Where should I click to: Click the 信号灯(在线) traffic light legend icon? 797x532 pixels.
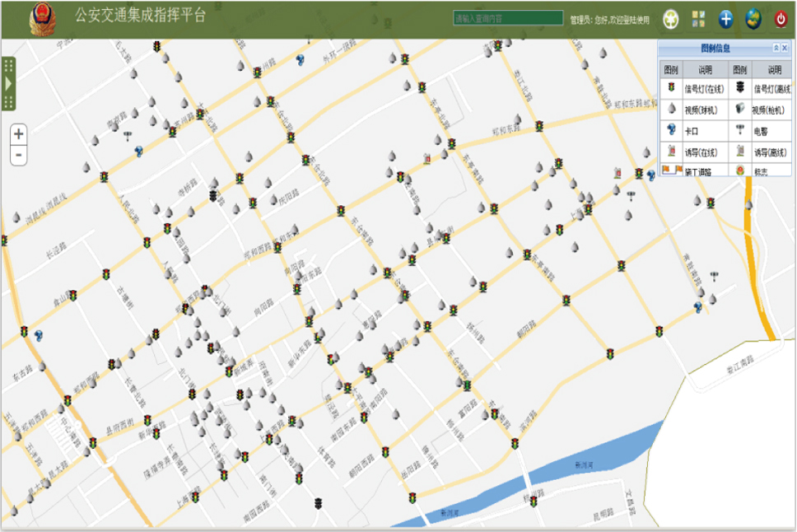[x=670, y=88]
